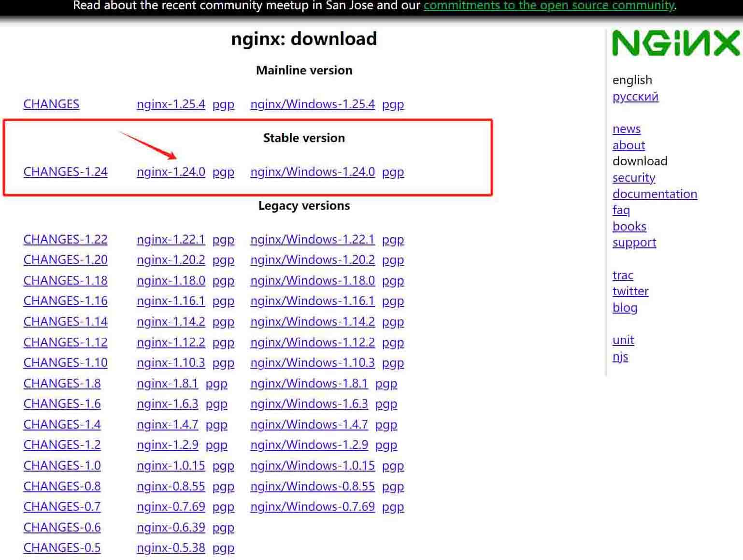743x560 pixels.
Task: Open the njs link
Action: coord(620,357)
